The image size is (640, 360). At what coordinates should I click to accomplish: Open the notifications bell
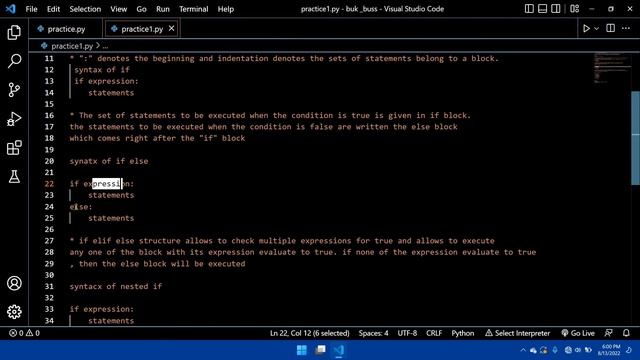click(x=626, y=333)
